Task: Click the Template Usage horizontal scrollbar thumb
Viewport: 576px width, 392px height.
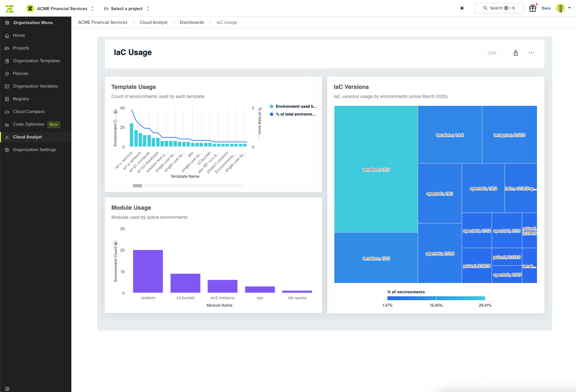Action: [137, 186]
